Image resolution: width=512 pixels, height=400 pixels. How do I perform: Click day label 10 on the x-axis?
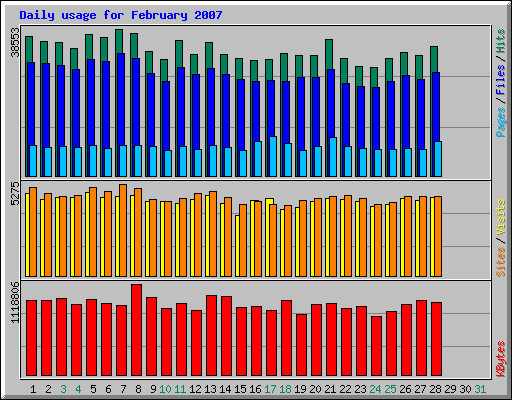click(x=165, y=389)
